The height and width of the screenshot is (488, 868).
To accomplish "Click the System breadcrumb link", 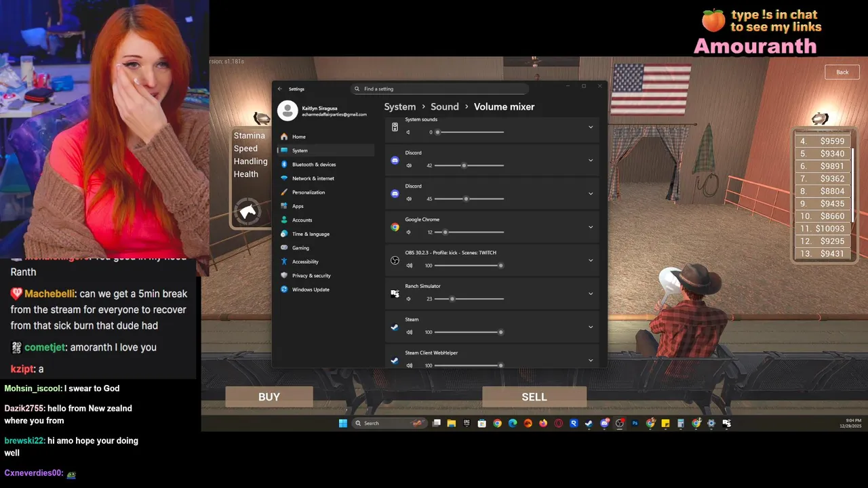I will [x=400, y=106].
